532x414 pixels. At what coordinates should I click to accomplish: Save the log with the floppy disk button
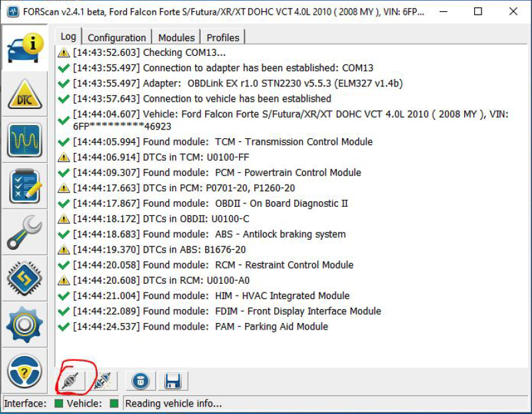(173, 381)
